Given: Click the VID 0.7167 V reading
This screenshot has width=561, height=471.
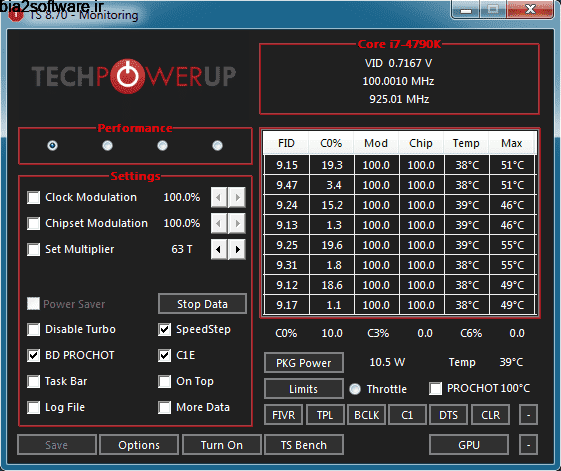Looking at the screenshot, I should (x=399, y=63).
